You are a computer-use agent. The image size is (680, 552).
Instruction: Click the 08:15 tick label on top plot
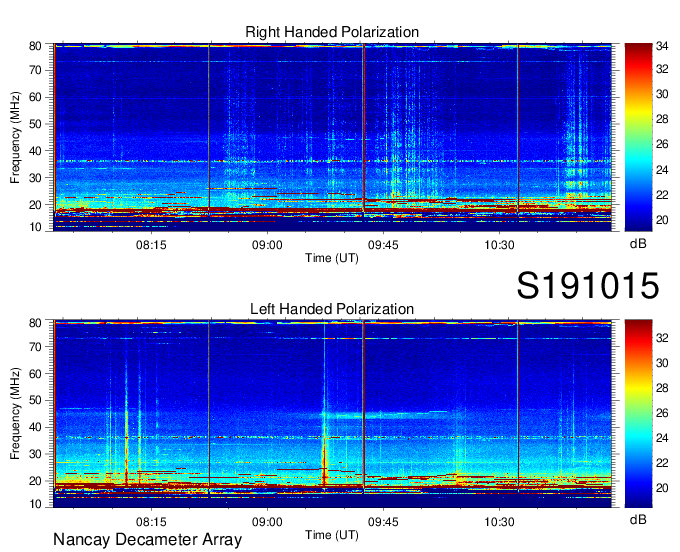(x=151, y=245)
